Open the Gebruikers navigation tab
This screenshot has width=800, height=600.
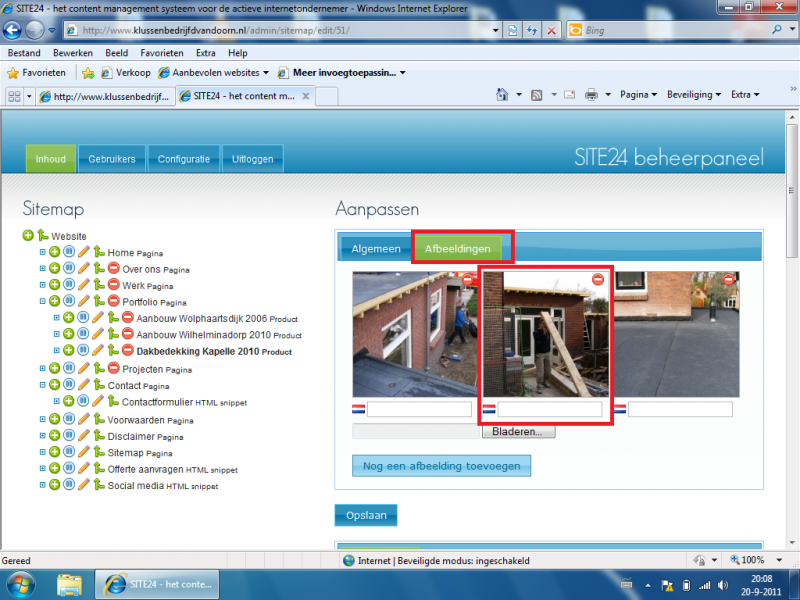[112, 159]
